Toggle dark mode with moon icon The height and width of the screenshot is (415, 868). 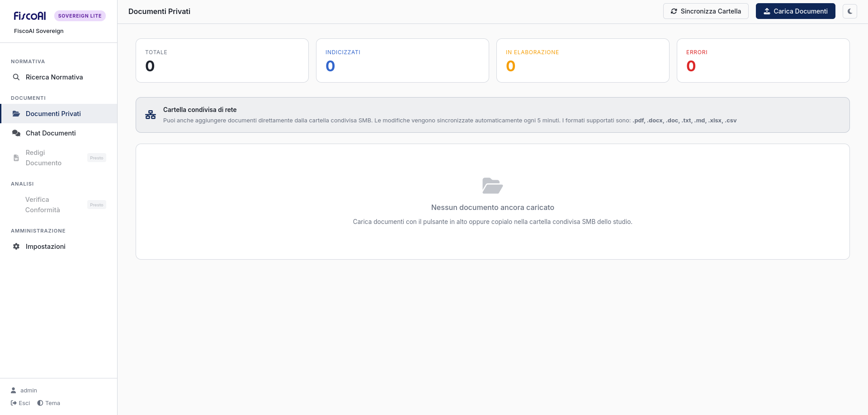[x=850, y=11]
